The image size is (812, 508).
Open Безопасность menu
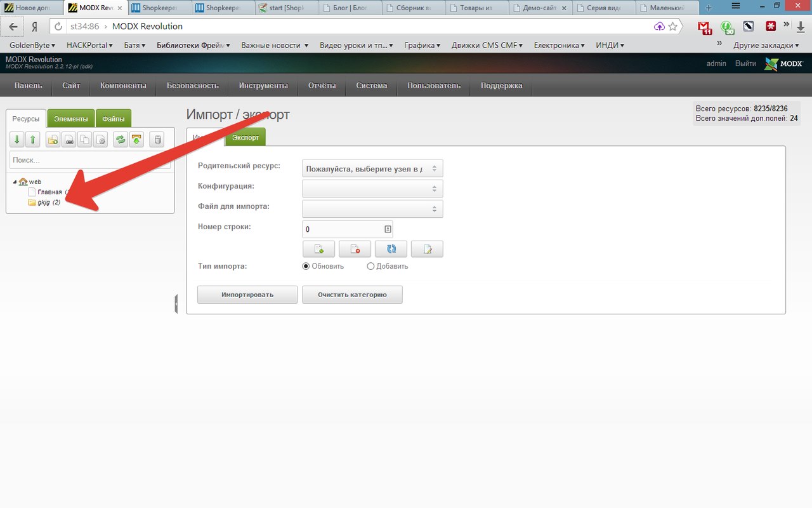point(193,86)
